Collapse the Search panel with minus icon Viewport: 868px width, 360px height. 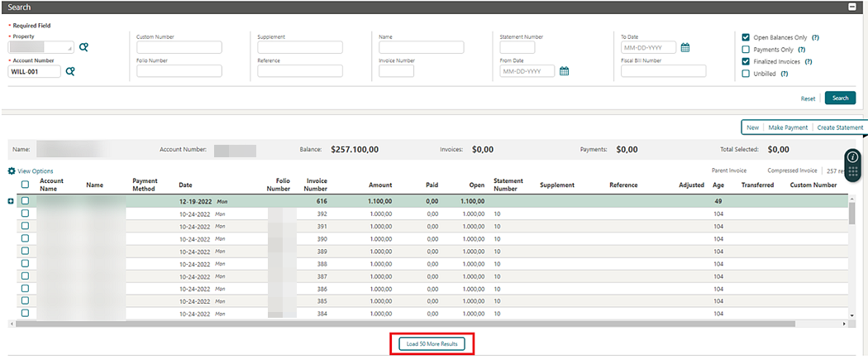pos(852,7)
